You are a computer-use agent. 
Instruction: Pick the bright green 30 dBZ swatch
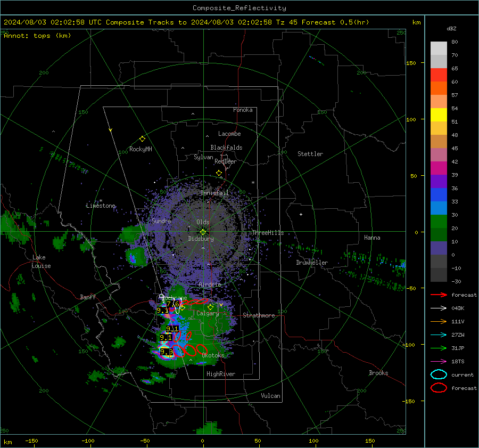click(x=439, y=221)
